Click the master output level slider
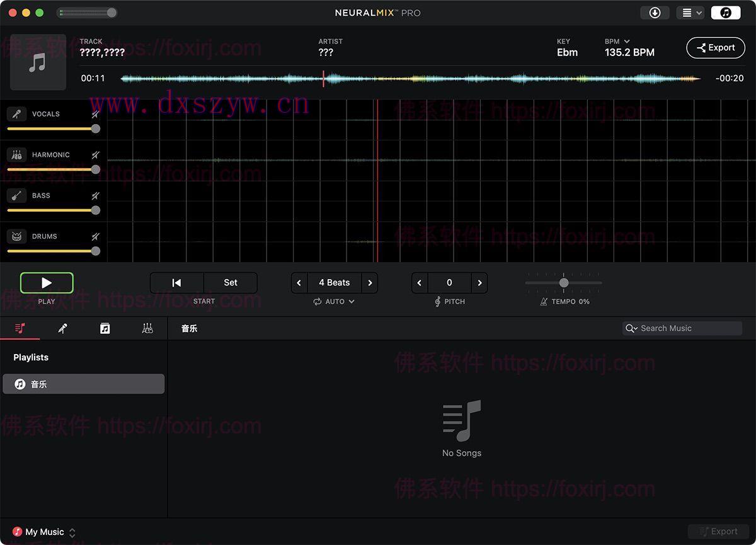Screen dimensions: 756x545 pyautogui.click(x=87, y=13)
